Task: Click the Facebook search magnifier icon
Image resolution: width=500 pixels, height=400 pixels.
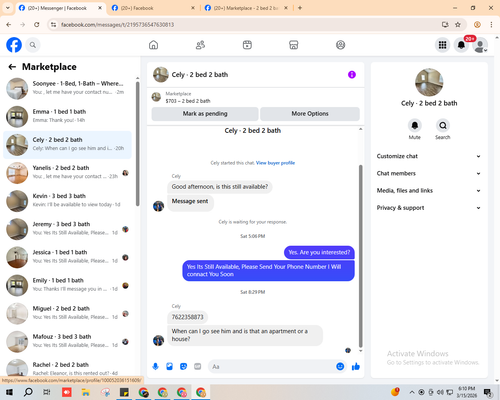Action: pos(33,45)
